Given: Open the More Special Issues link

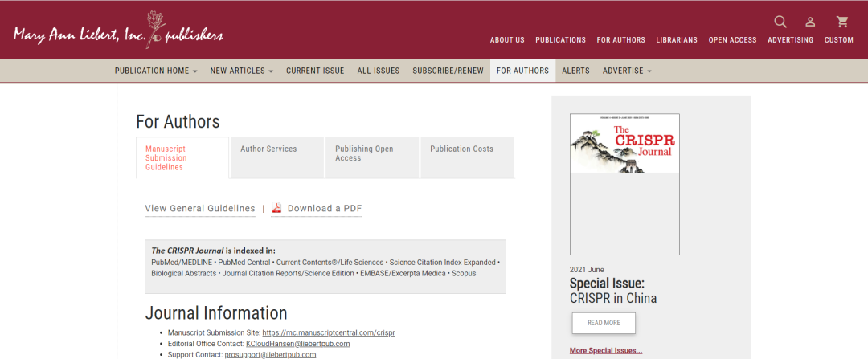Looking at the screenshot, I should tap(606, 351).
